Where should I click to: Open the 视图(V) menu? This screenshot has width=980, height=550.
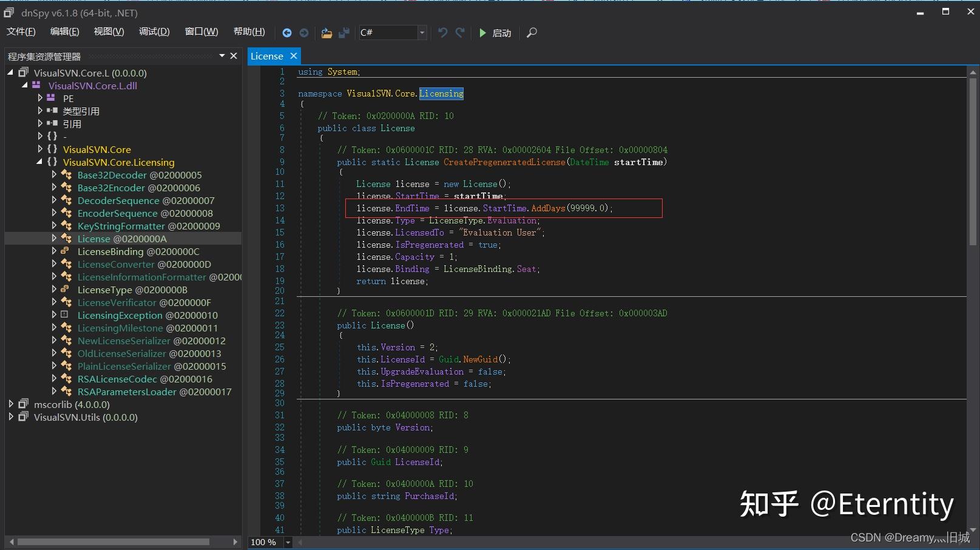click(x=109, y=32)
